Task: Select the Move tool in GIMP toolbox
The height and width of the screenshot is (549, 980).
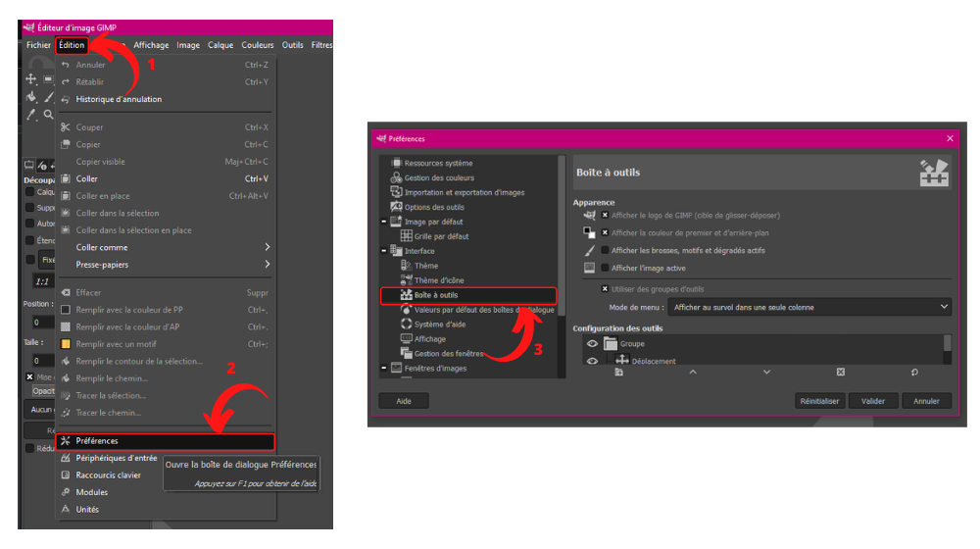Action: (30, 78)
